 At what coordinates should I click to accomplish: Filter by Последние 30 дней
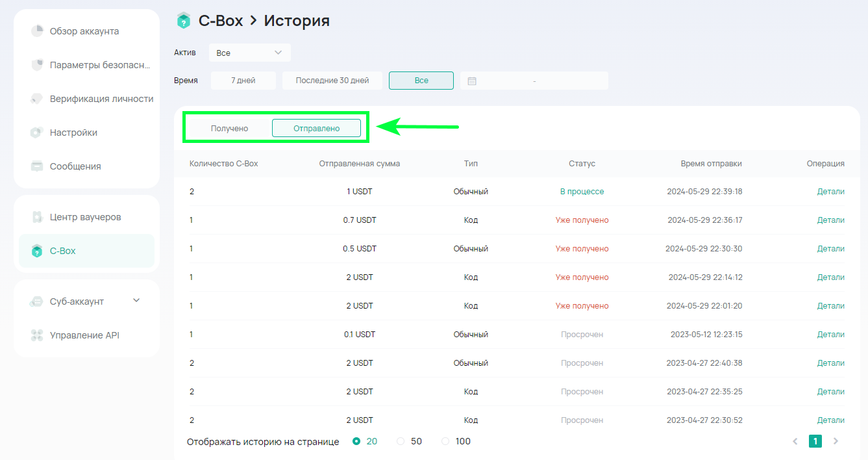point(332,81)
